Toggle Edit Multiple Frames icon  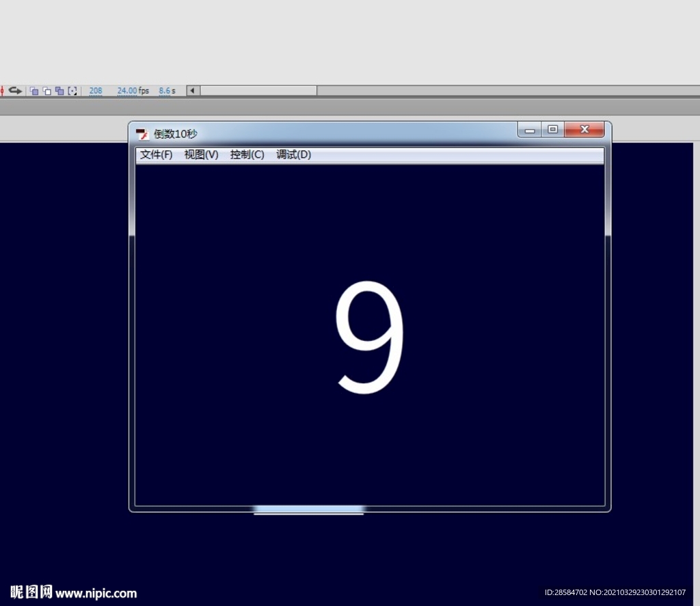point(59,91)
